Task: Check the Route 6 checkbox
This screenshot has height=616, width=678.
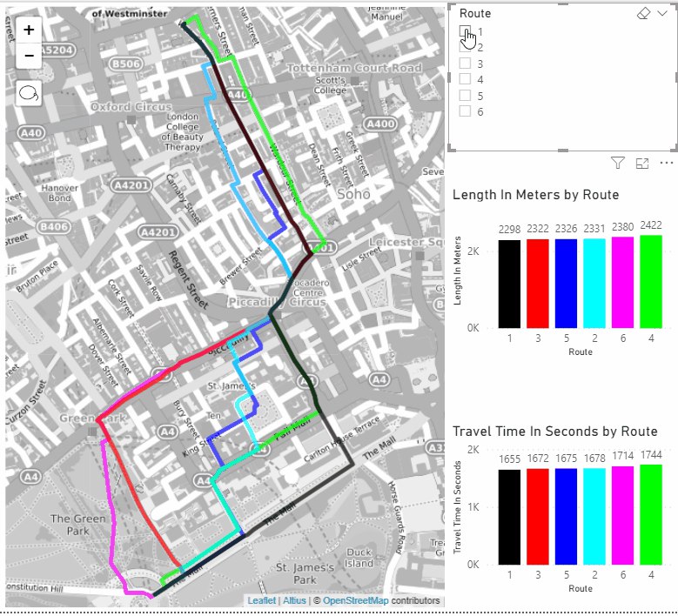Action: 465,111
